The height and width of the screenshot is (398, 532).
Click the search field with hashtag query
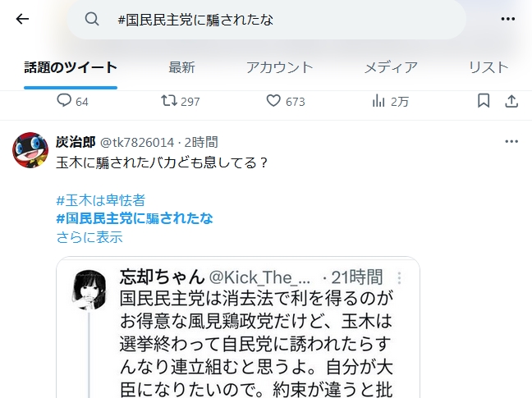pyautogui.click(x=266, y=20)
